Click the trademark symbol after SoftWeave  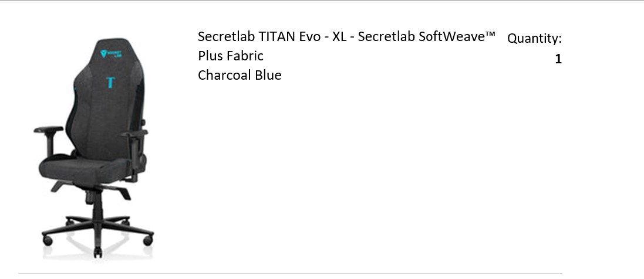coord(490,34)
